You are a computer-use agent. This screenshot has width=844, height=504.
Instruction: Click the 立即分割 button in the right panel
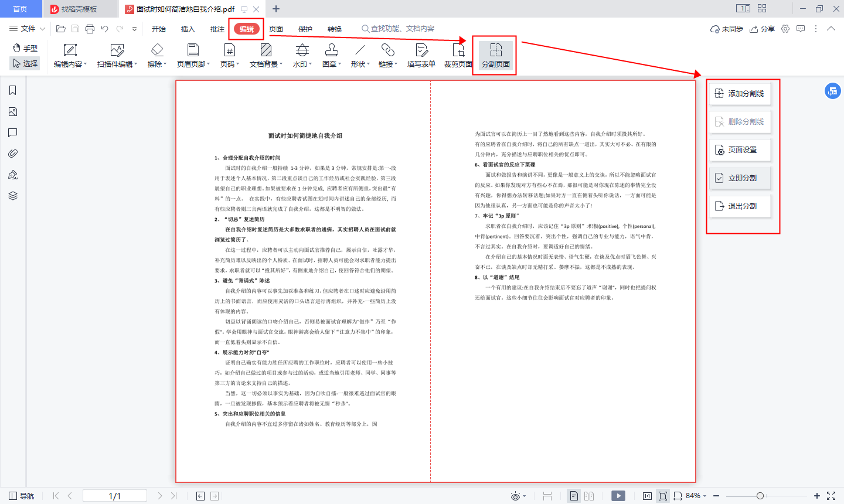coord(740,178)
